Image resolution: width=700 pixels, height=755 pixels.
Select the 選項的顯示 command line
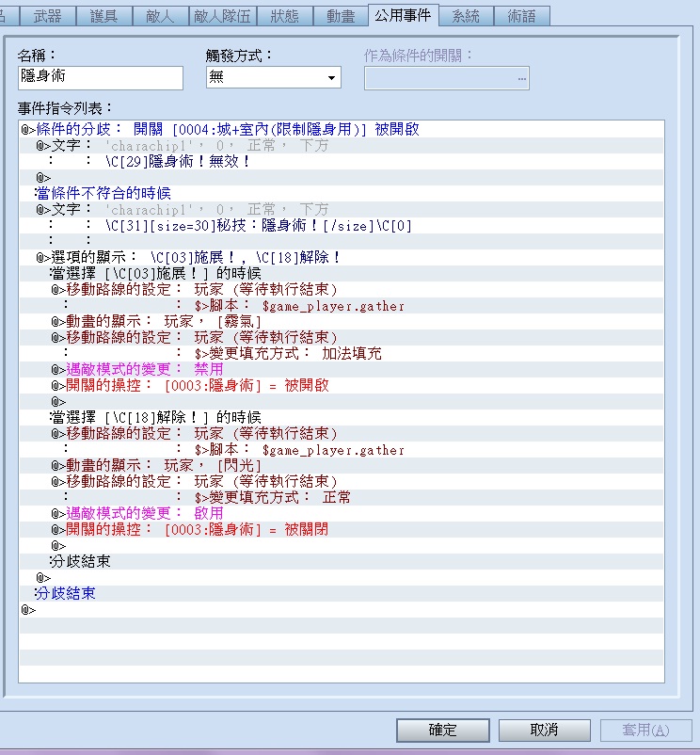pos(342,257)
